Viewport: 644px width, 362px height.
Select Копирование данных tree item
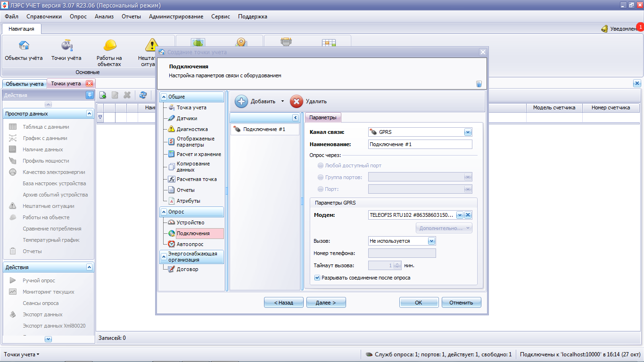tap(193, 167)
